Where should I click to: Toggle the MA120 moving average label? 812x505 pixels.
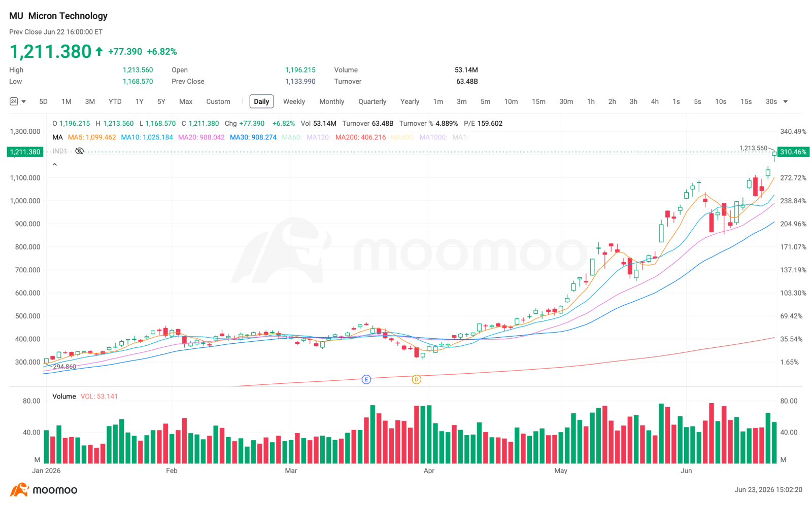tap(318, 137)
